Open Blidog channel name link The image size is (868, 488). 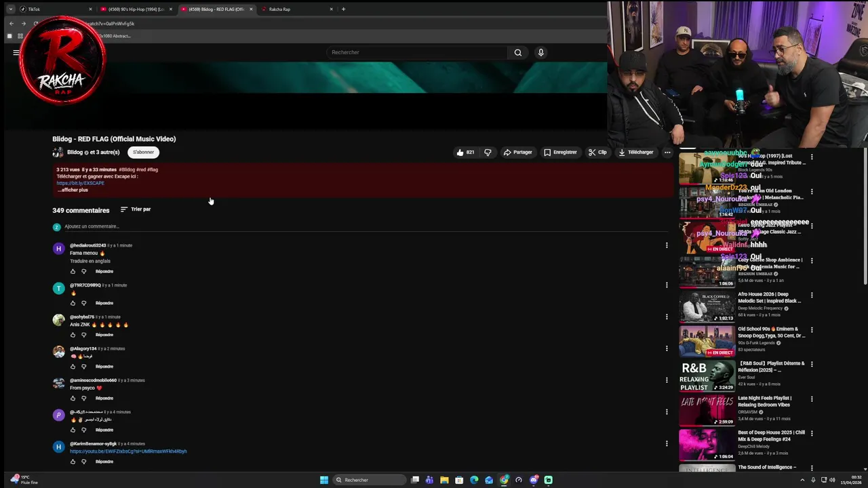pyautogui.click(x=75, y=152)
